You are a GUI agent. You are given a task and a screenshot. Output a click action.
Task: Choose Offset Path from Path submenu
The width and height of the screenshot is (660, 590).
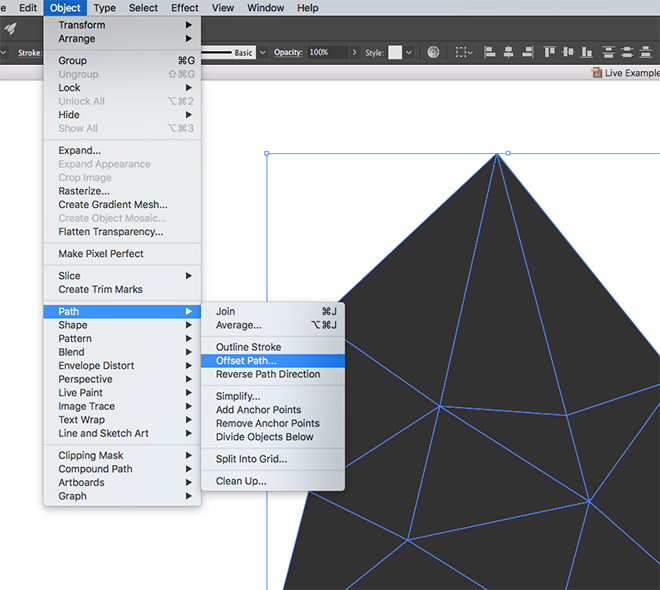(246, 361)
